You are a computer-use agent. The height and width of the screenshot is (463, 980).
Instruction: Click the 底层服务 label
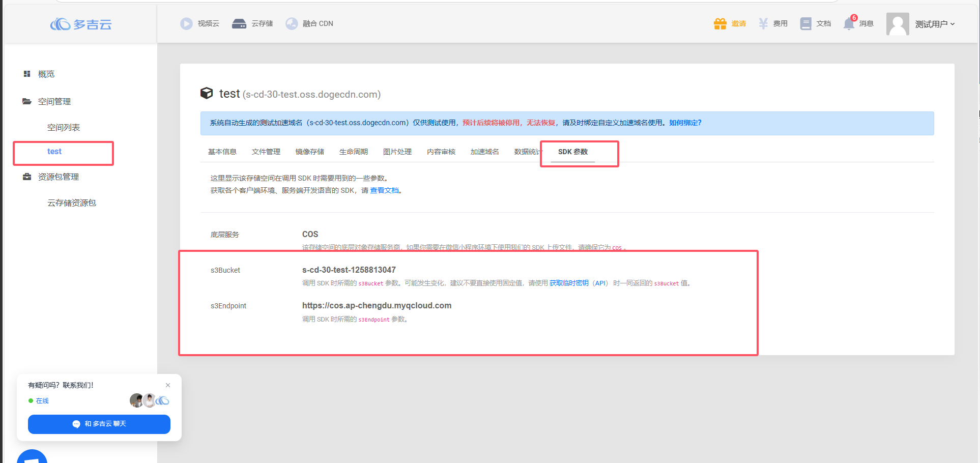(x=225, y=235)
